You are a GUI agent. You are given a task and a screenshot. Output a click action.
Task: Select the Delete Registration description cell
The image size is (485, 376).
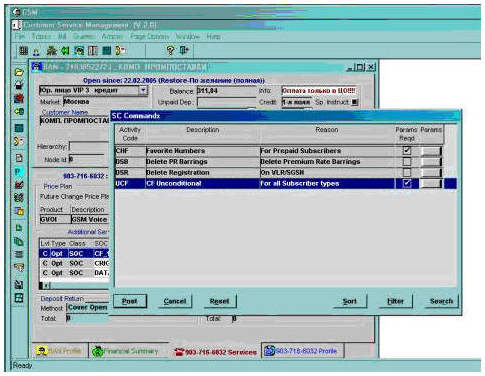[x=202, y=172]
